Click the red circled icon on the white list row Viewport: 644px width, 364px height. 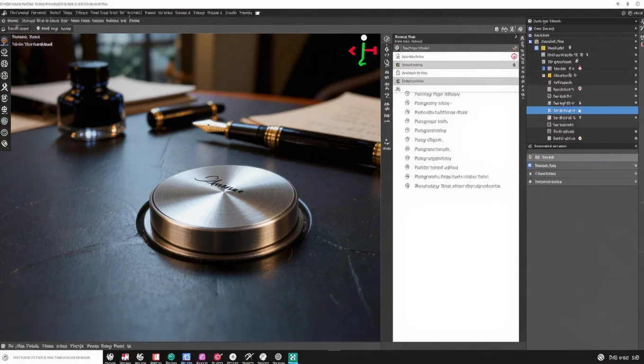pos(514,56)
